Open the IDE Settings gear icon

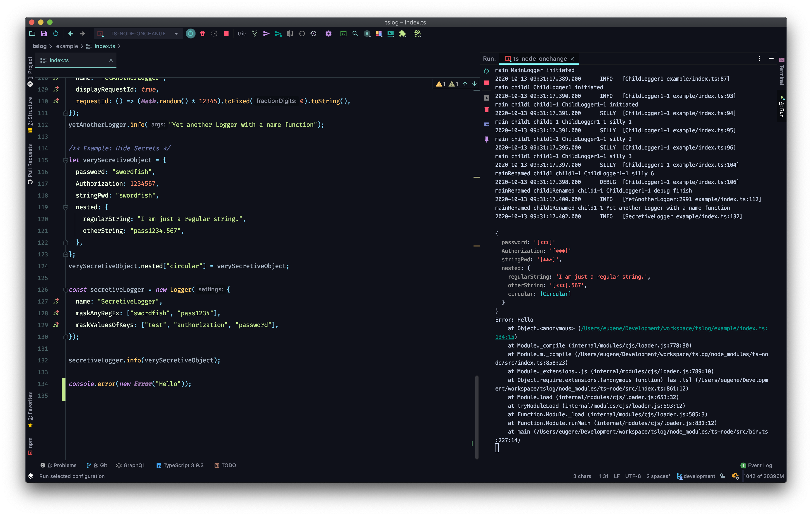(x=329, y=34)
